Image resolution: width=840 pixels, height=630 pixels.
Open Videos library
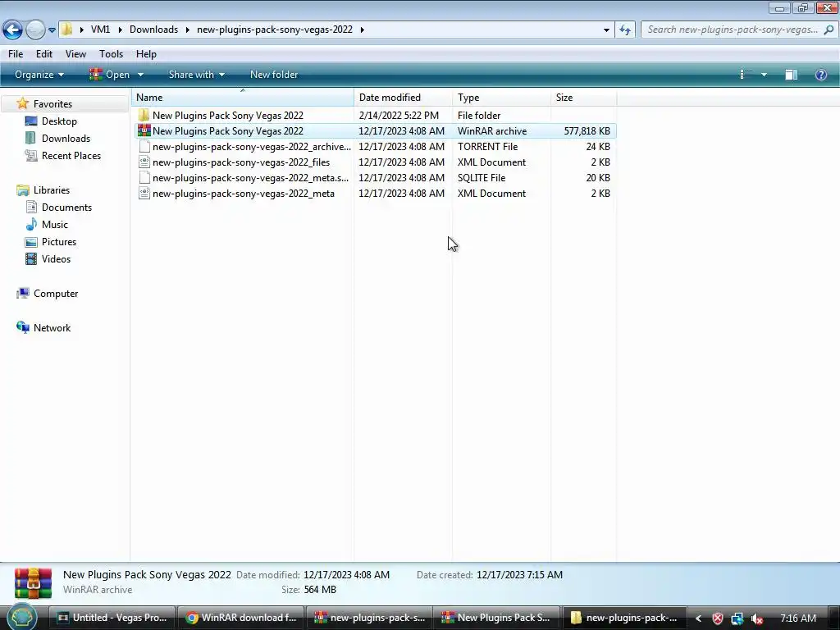[56, 258]
